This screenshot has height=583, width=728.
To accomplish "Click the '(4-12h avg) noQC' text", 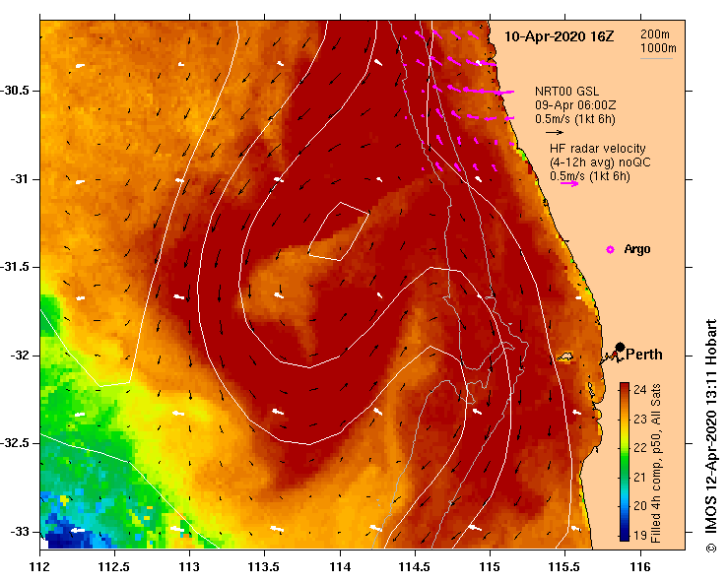I will (x=600, y=162).
